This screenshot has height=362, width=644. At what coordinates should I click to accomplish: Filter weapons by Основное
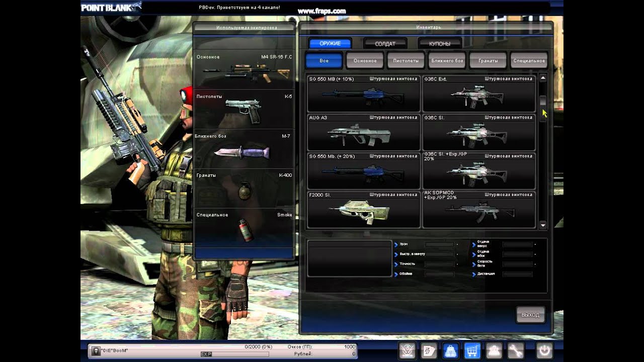[x=365, y=61]
